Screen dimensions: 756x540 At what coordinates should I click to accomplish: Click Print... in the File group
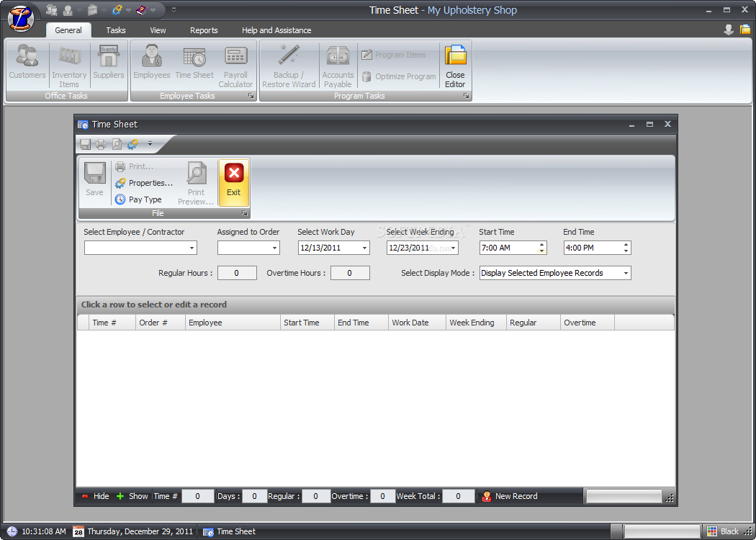point(135,166)
